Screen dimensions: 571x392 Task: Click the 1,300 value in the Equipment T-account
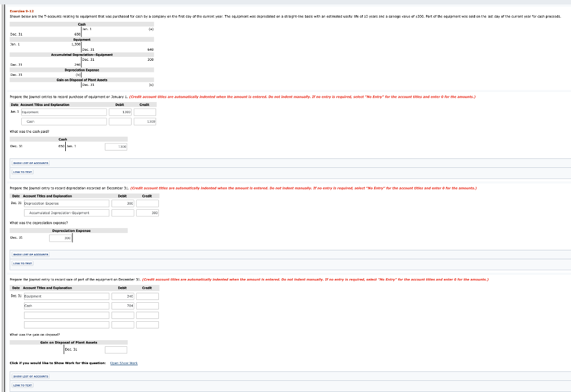[76, 45]
